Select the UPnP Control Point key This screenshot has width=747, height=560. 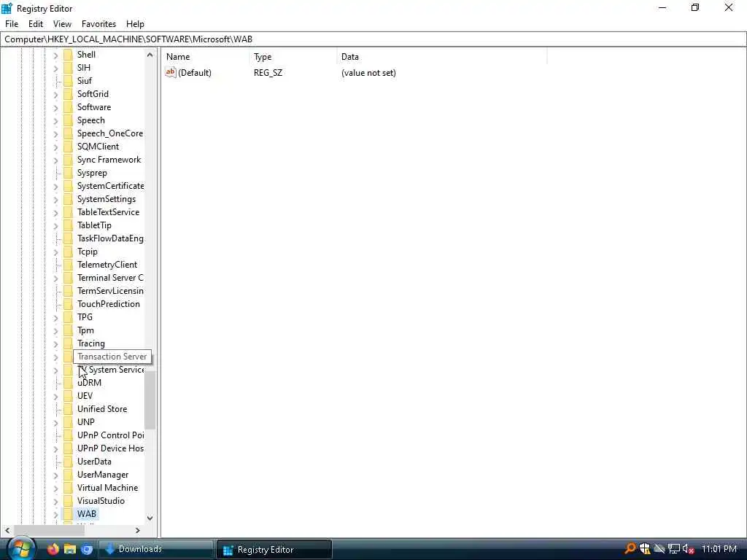tap(110, 435)
